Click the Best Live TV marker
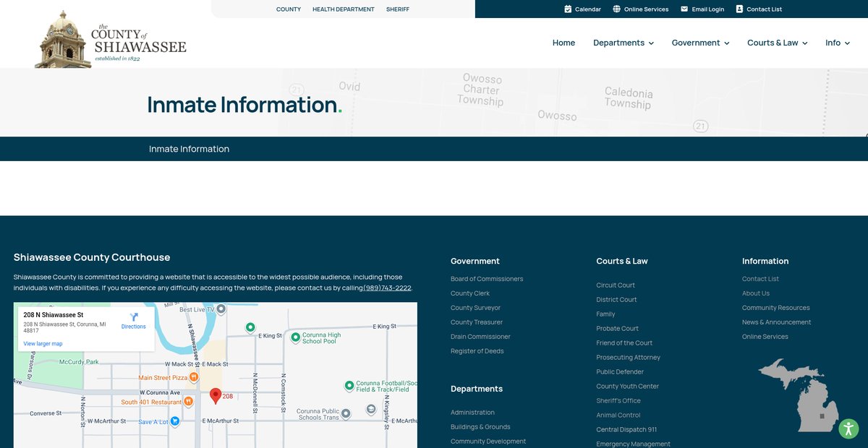The height and width of the screenshot is (448, 868). pos(221,309)
